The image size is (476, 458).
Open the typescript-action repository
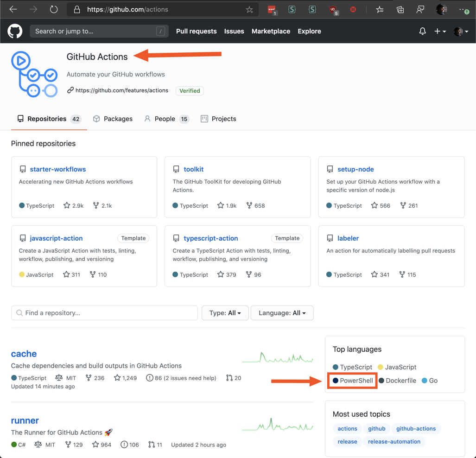point(211,238)
